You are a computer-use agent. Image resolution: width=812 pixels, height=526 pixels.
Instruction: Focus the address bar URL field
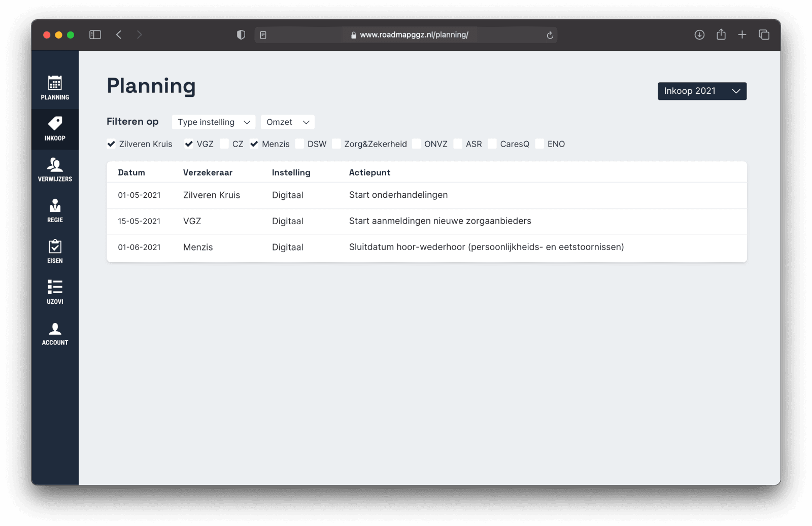coord(406,35)
